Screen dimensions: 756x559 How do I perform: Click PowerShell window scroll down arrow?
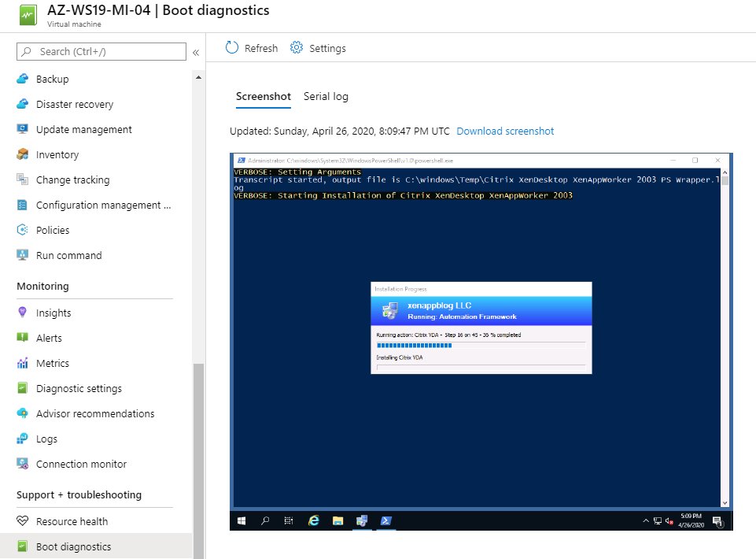click(725, 502)
